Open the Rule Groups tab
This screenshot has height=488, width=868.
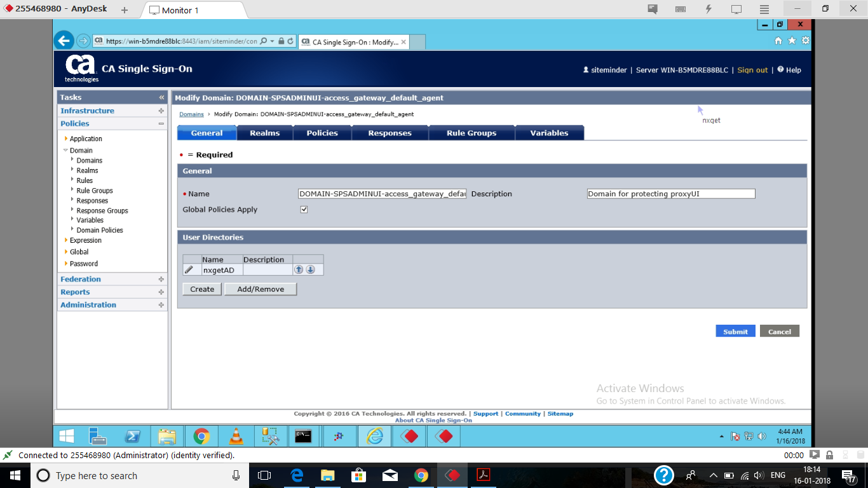coord(471,132)
